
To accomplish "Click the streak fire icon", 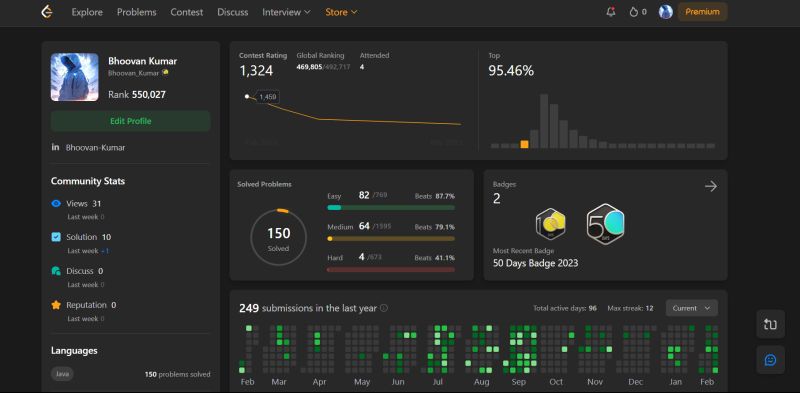I will [x=634, y=12].
